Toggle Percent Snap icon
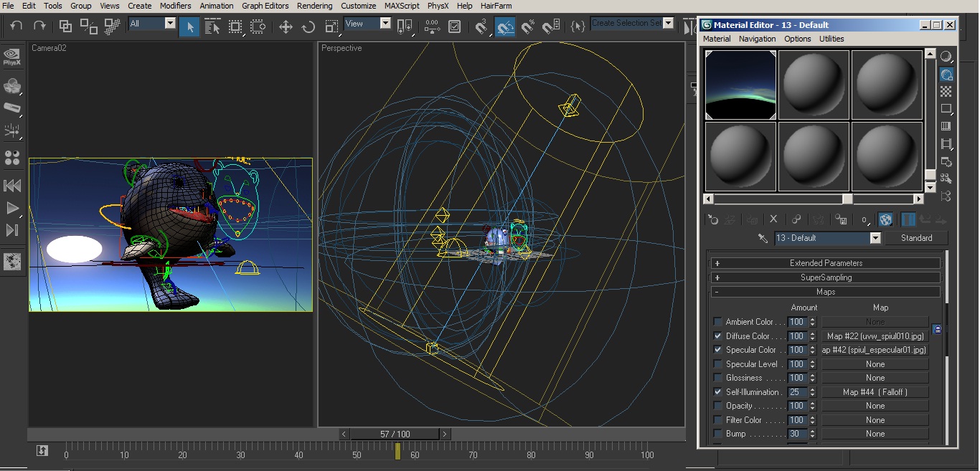Image resolution: width=980 pixels, height=471 pixels. (528, 27)
